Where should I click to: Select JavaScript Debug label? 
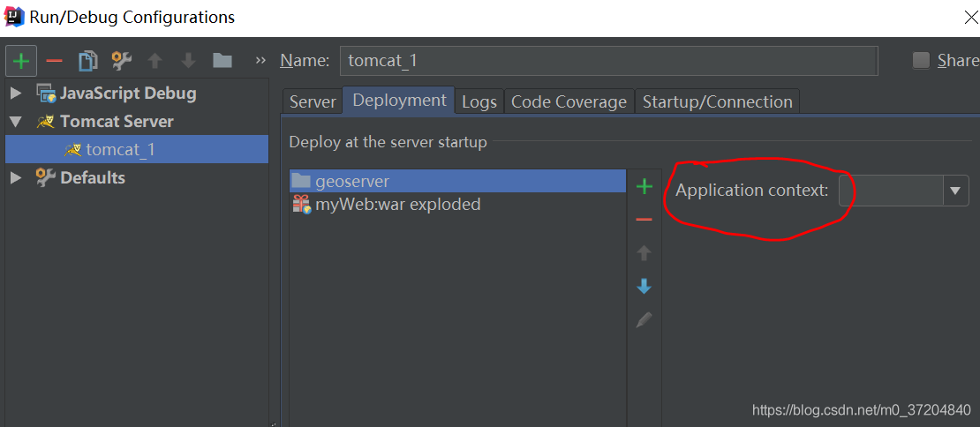(128, 94)
